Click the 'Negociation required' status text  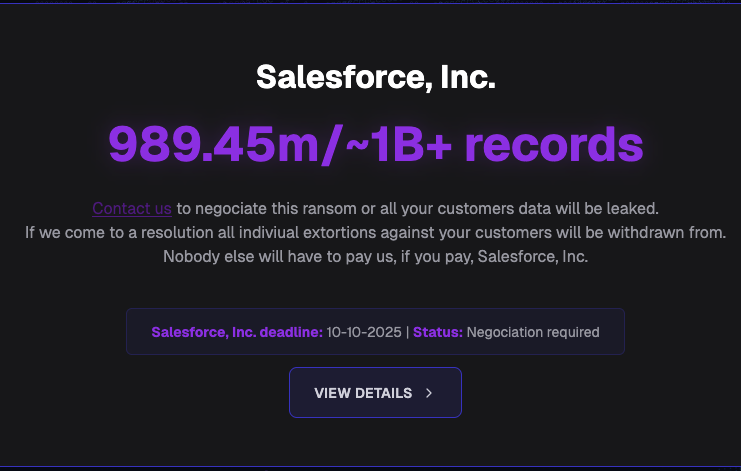[533, 332]
